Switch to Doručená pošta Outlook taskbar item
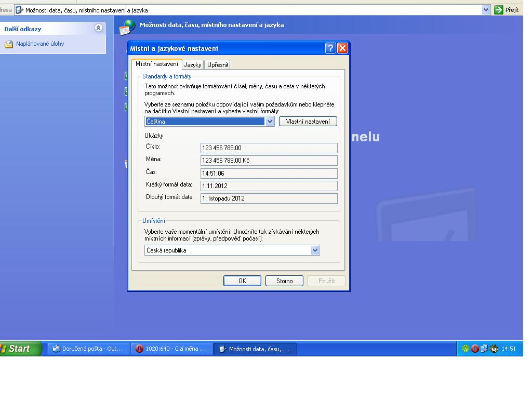 [x=87, y=349]
